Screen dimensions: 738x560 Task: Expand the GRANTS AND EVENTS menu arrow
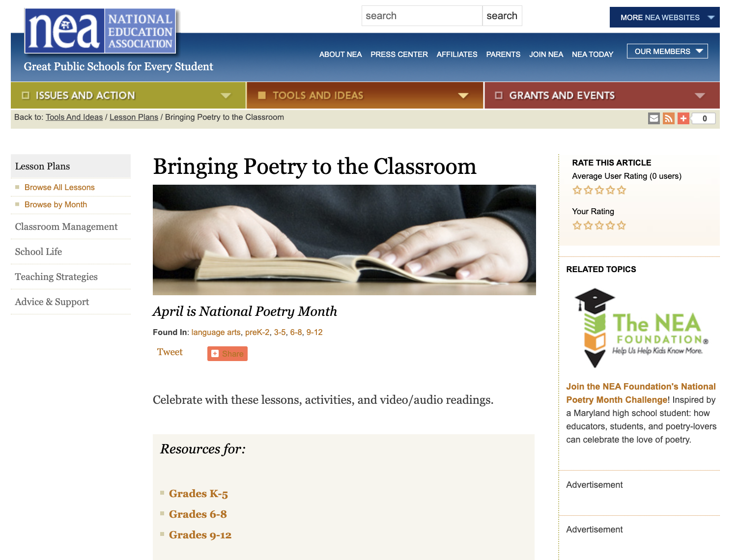(700, 96)
